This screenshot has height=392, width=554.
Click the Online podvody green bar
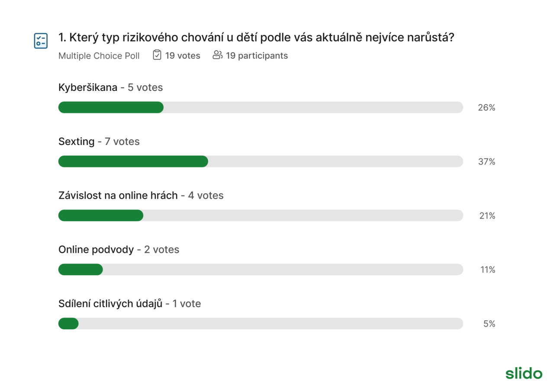tap(81, 270)
